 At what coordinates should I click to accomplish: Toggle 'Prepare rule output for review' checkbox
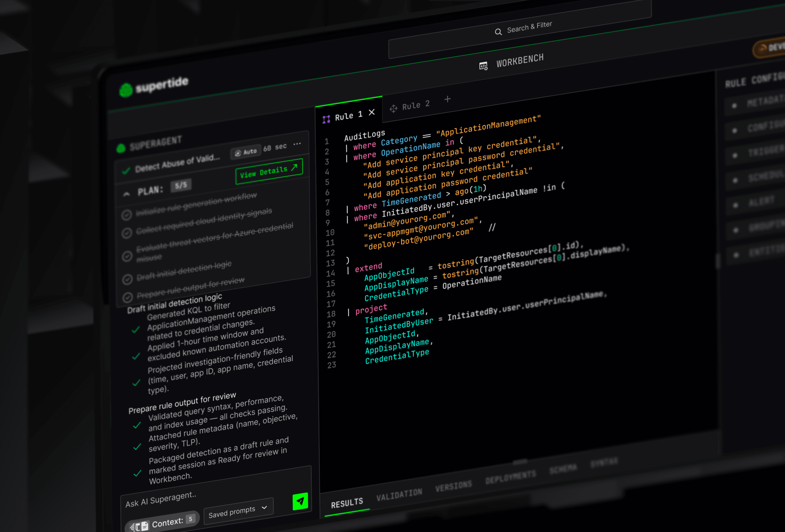coord(128,297)
